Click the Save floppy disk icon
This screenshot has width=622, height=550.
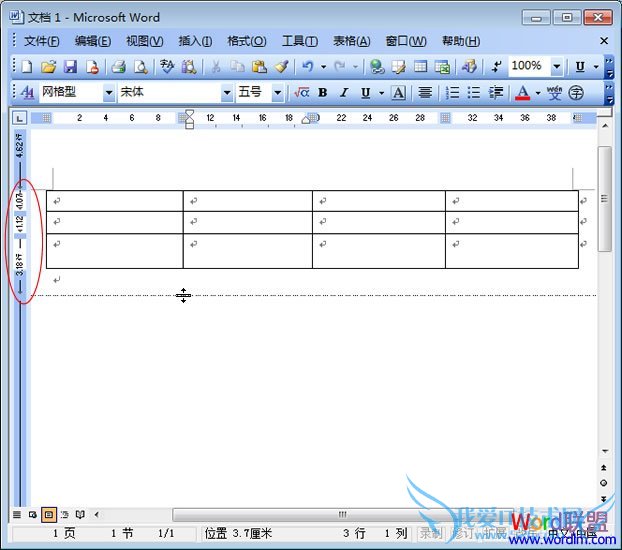pos(70,67)
